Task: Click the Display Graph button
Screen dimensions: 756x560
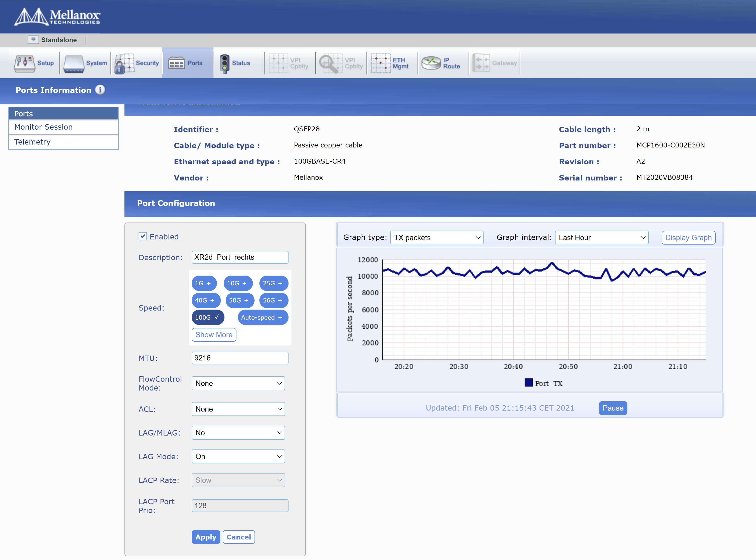Action: [688, 238]
